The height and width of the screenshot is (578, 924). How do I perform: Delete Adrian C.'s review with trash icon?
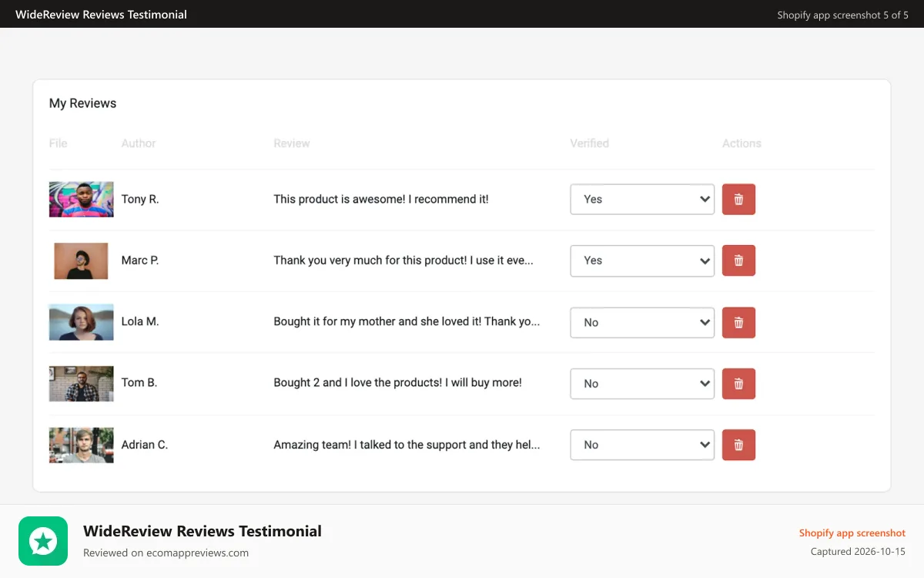pyautogui.click(x=738, y=445)
